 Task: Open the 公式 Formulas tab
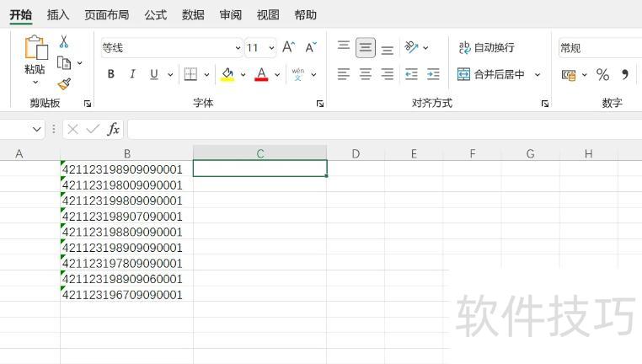(x=156, y=15)
